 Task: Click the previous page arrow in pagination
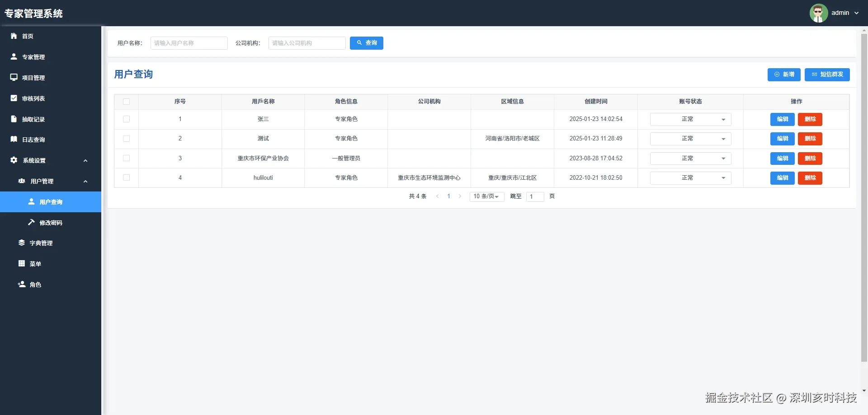click(x=437, y=196)
